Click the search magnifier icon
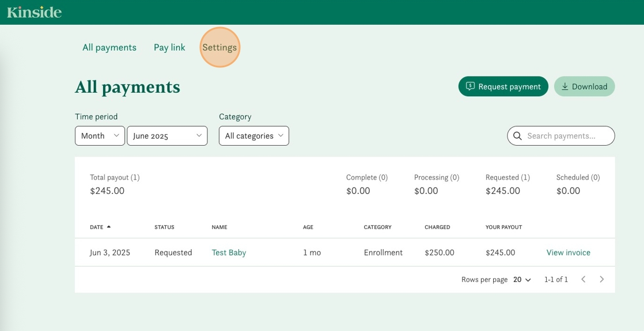 517,136
